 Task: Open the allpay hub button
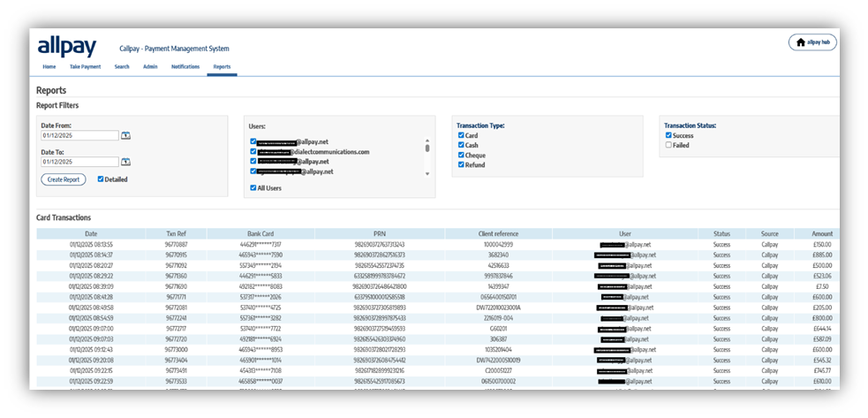[812, 42]
